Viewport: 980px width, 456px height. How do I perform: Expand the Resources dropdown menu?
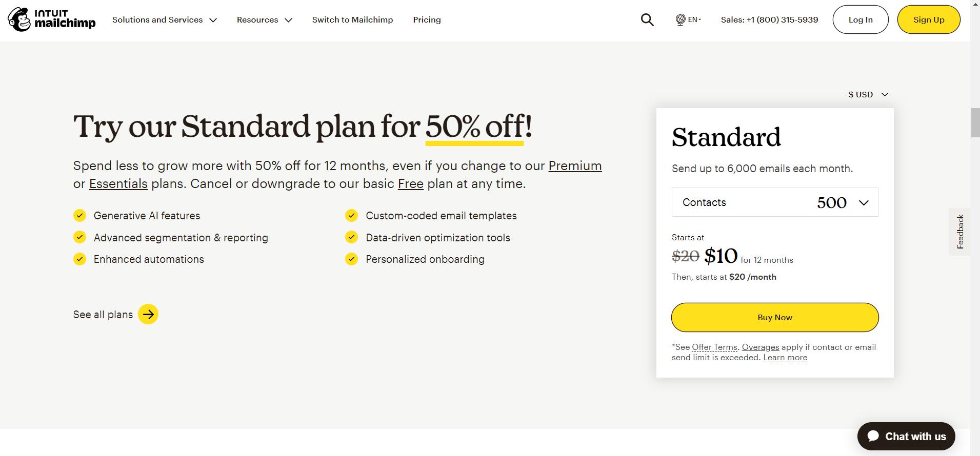(x=264, y=19)
